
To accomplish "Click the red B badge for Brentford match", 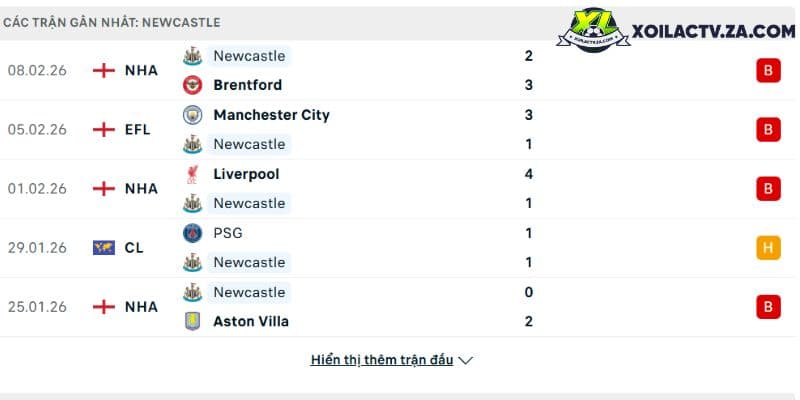I will click(768, 70).
